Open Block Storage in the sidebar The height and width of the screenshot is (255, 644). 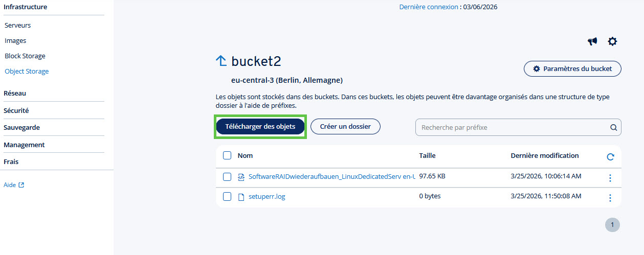[x=25, y=56]
